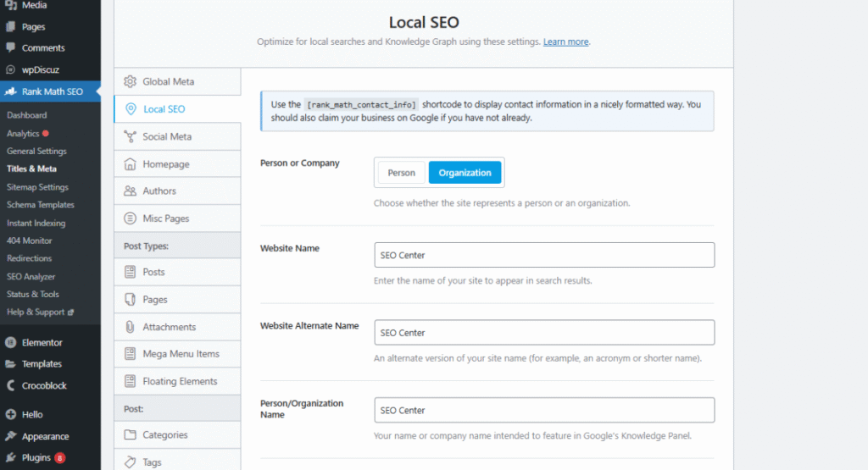
Task: Open the Misc Pages settings tab
Action: coord(165,218)
